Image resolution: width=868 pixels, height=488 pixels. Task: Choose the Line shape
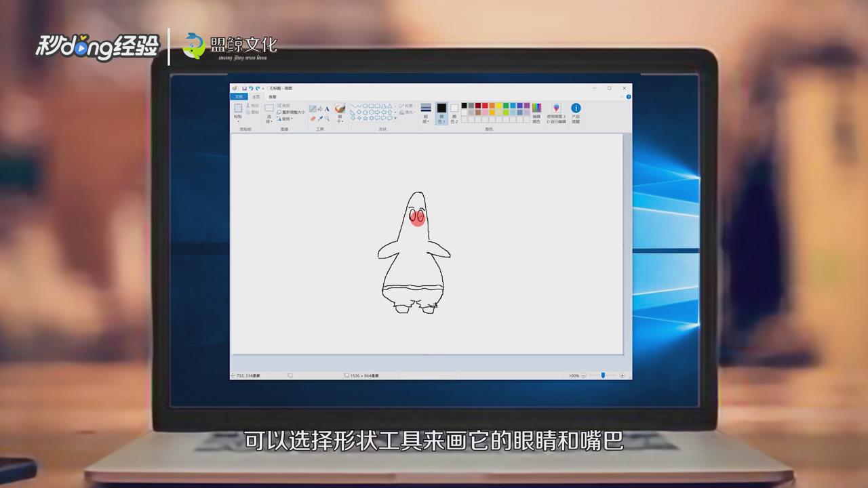353,106
